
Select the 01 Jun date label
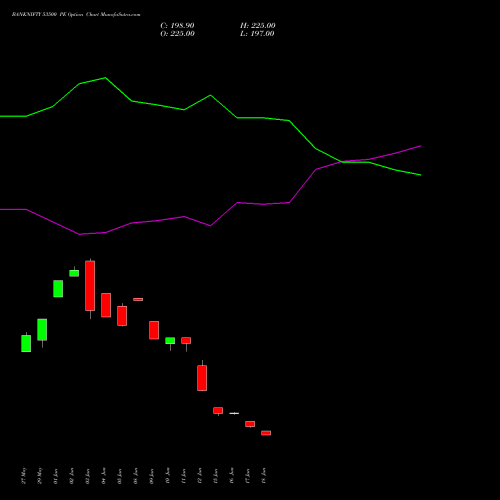pos(56,476)
